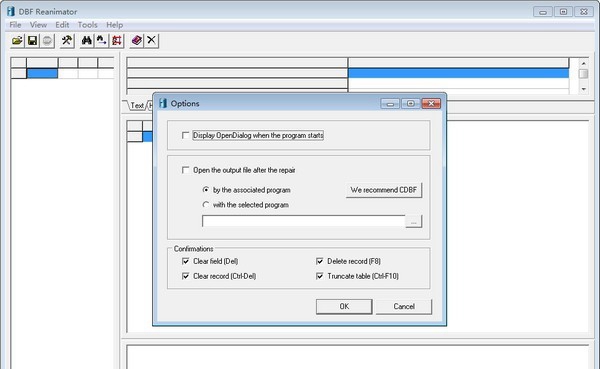
Task: Open the Help menu
Action: pos(114,25)
